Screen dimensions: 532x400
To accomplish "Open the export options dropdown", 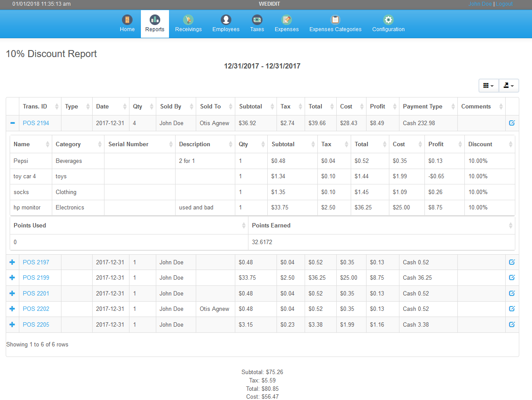I will [508, 85].
